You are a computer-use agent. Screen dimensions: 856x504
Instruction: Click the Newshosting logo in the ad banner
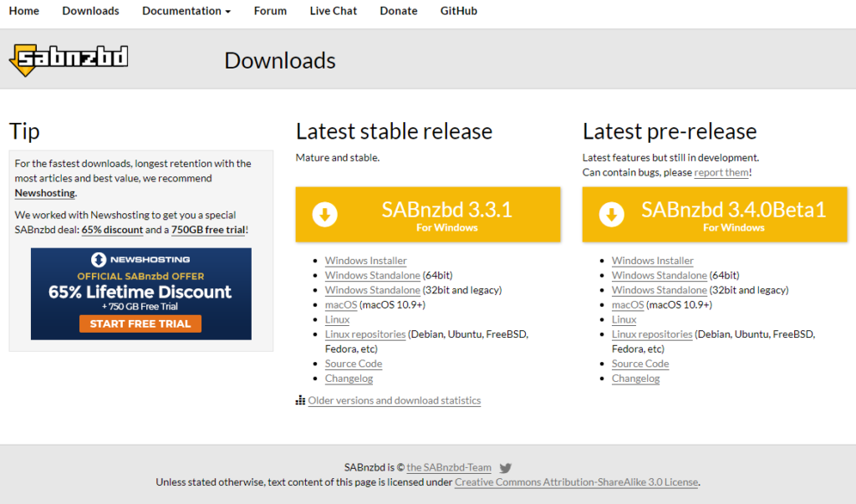tap(140, 259)
